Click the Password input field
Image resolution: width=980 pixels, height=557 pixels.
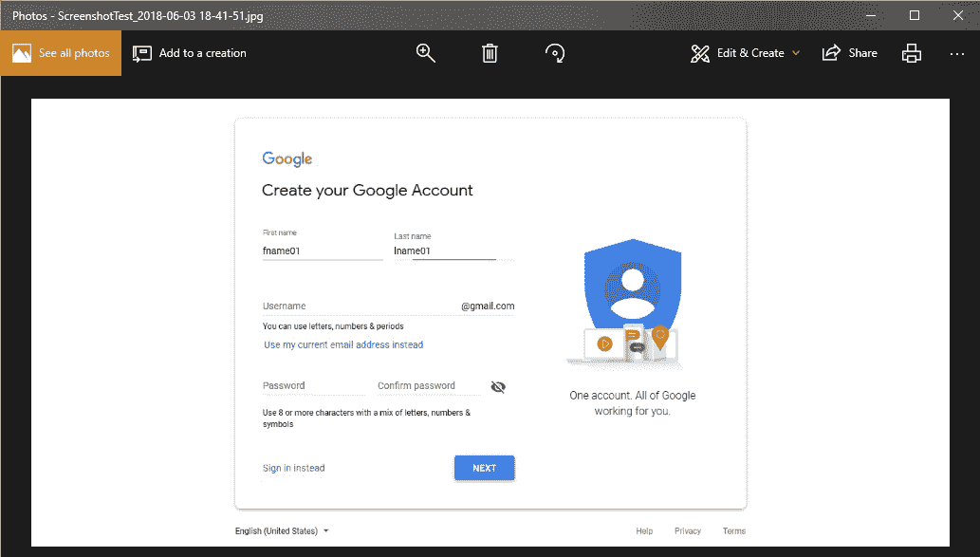[x=314, y=385]
